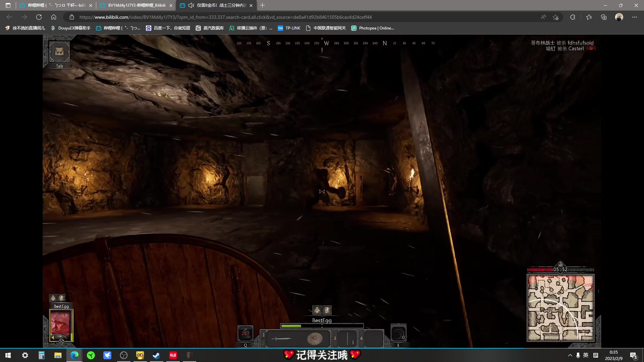Open the tab actions menu
Viewport: 644px width, 362px height.
pyautogui.click(x=8, y=5)
